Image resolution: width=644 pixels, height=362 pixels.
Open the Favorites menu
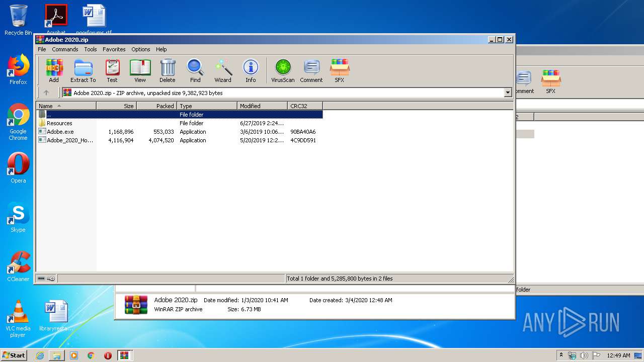tap(114, 49)
